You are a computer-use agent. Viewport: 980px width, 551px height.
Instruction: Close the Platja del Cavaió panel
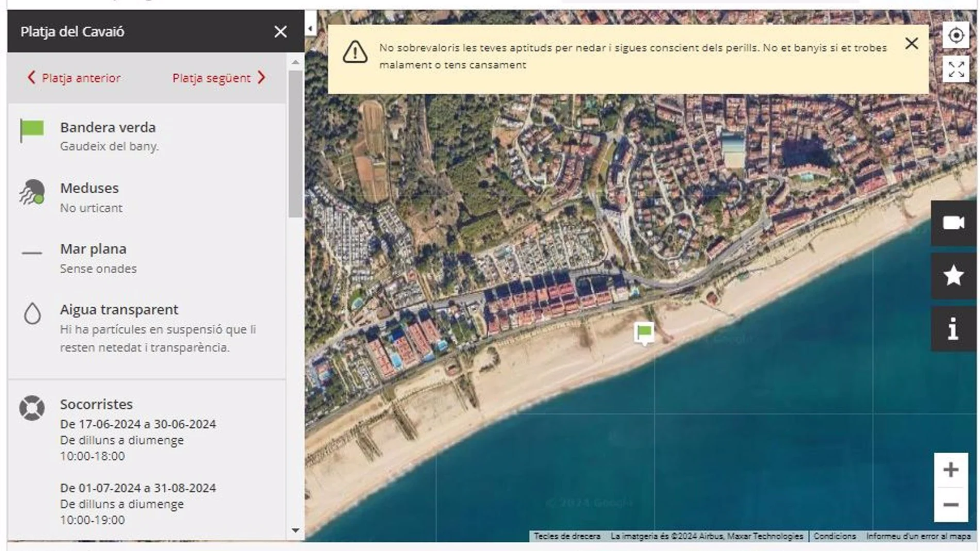[281, 32]
